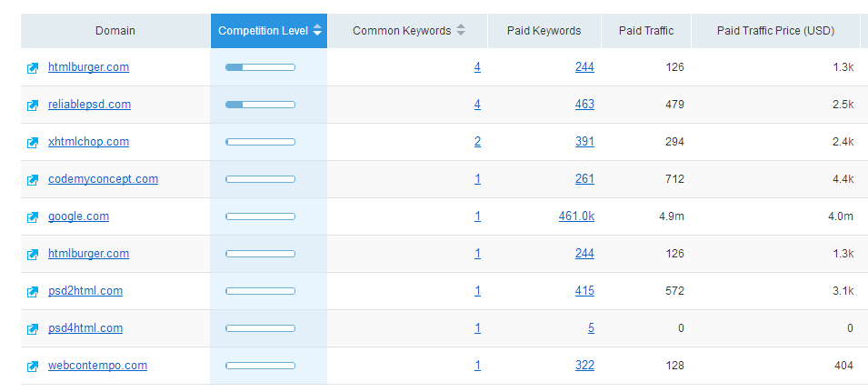Select paid traffic value 479
Screen dimensions: 868x392
[674, 104]
